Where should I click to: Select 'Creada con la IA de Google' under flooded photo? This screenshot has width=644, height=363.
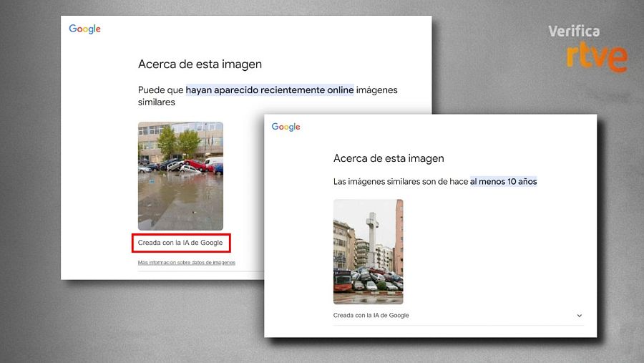[x=180, y=243]
